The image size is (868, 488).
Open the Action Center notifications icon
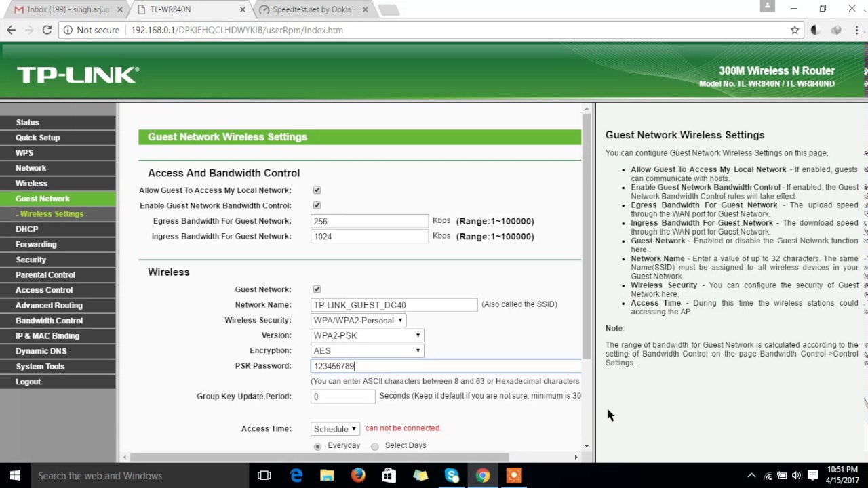click(813, 476)
